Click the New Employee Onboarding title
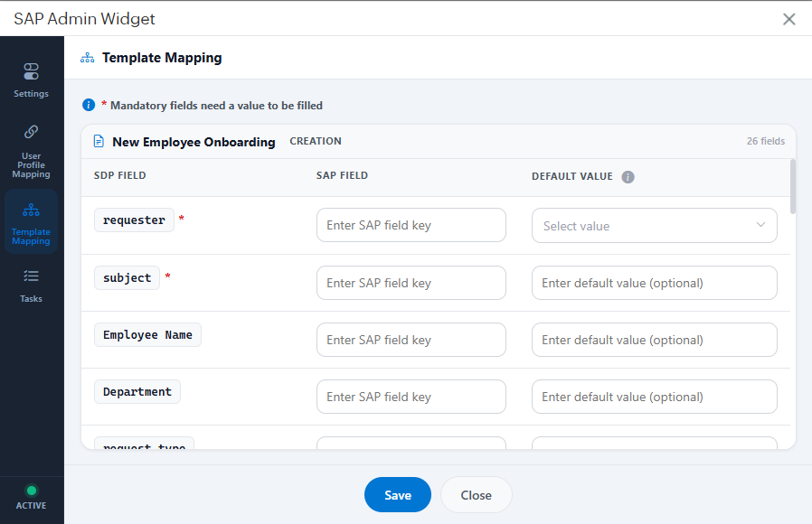Screen dimensions: 812x524 pos(194,142)
